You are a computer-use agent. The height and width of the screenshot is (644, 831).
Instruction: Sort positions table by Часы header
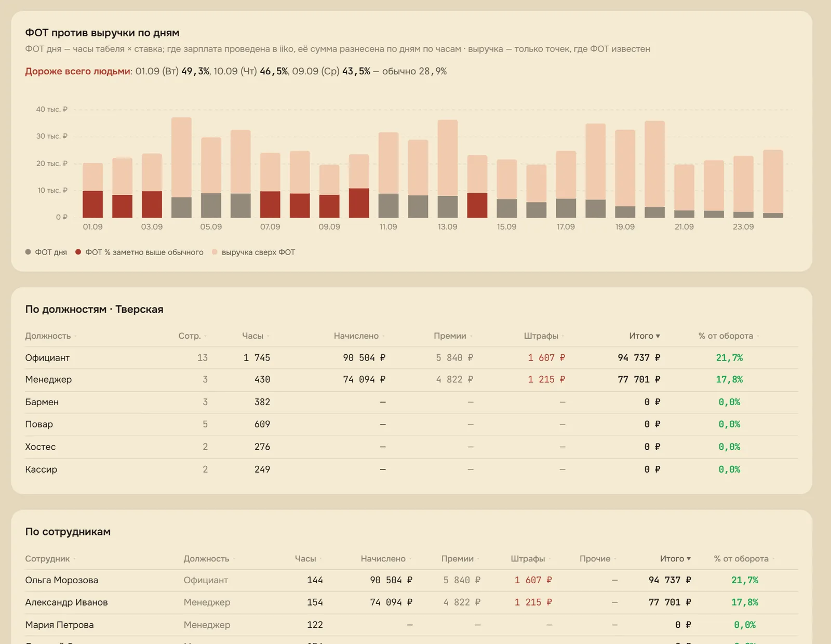[256, 336]
